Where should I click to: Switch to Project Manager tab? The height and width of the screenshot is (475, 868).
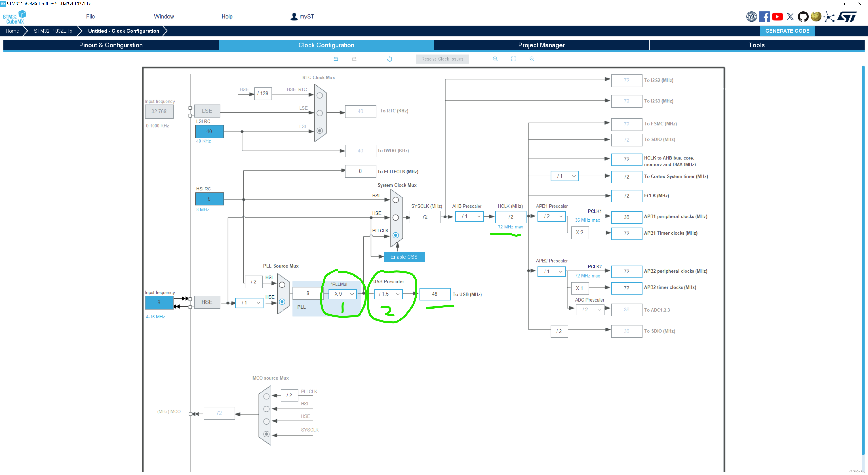pyautogui.click(x=542, y=45)
